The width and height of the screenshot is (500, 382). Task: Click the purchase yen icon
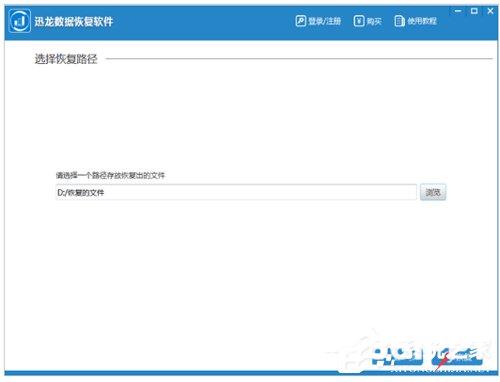pyautogui.click(x=359, y=21)
